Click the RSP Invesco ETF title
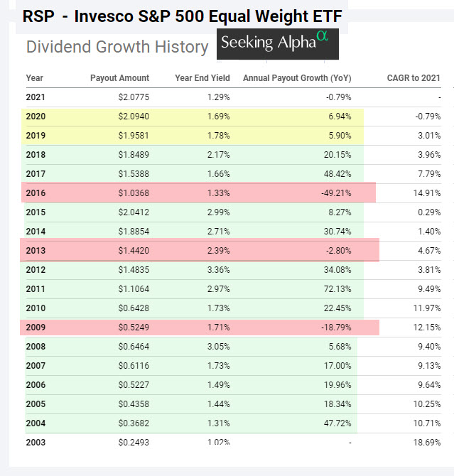This screenshot has width=454, height=476. 181,16
